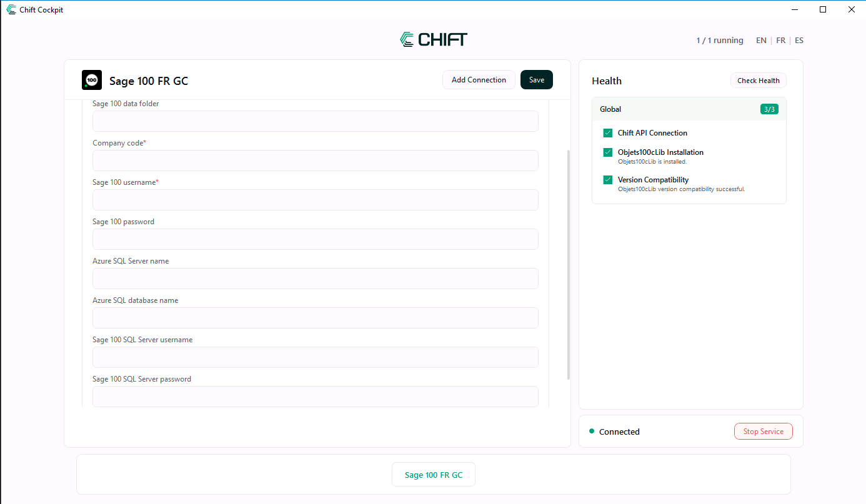The image size is (866, 504).
Task: Focus the Azure SQL Server name field
Action: [316, 279]
